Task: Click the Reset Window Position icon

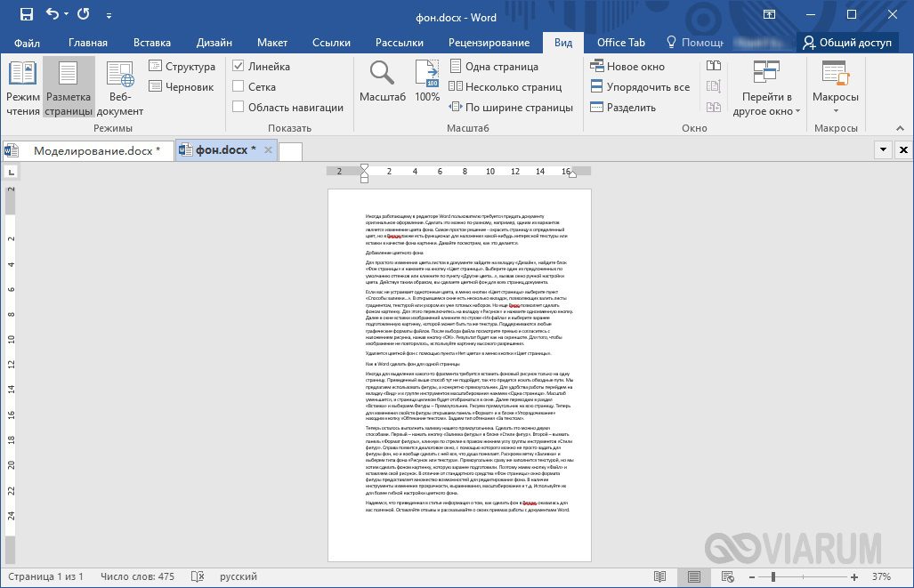Action: click(x=714, y=107)
